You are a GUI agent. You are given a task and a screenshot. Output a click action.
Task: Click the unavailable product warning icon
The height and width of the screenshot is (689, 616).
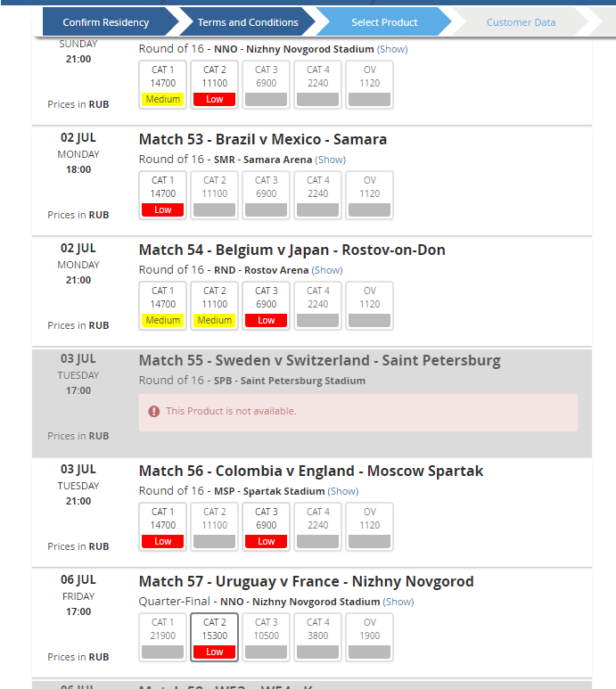pyautogui.click(x=154, y=411)
